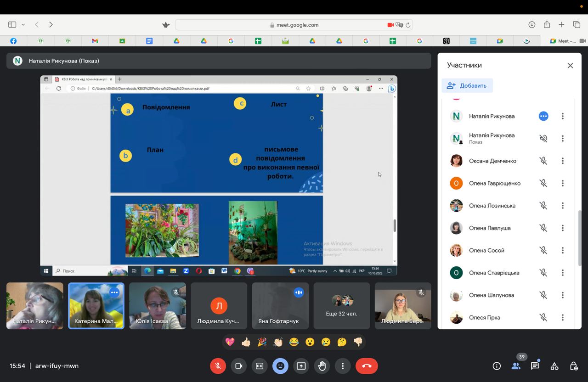Screen dimensions: 588x382
Task: Expand the Safari sidebar dropdown chevron
Action: pyautogui.click(x=23, y=25)
